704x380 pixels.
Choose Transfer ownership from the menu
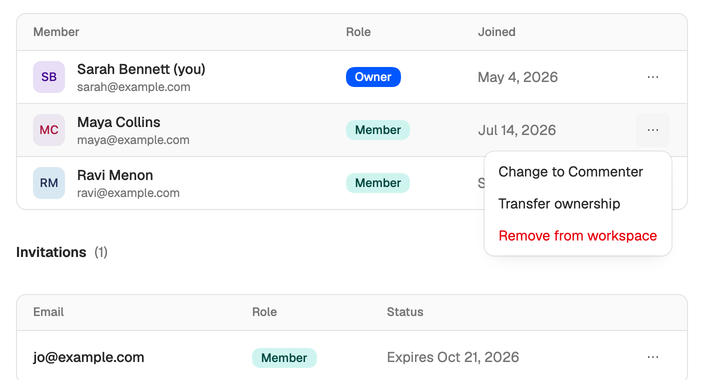pyautogui.click(x=578, y=203)
